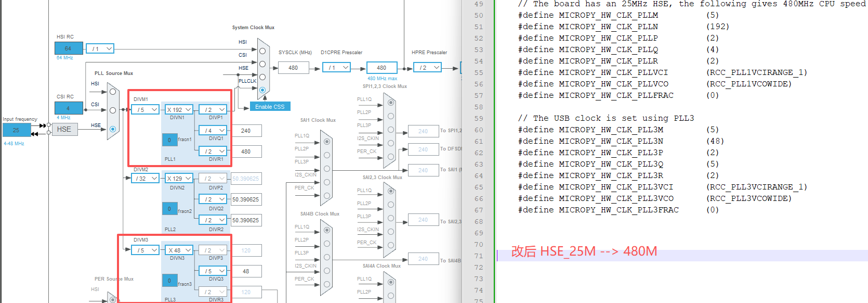
Task: Click the Input frequency 25 field
Action: click(x=16, y=130)
